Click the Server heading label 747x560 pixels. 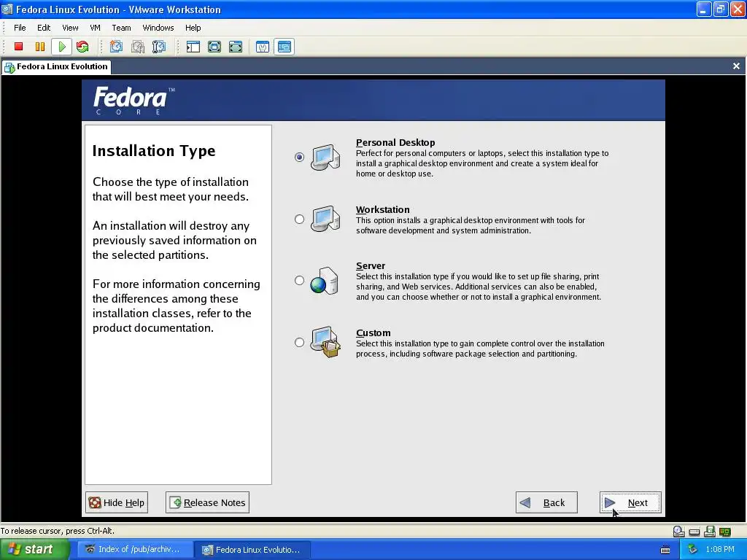pos(370,265)
